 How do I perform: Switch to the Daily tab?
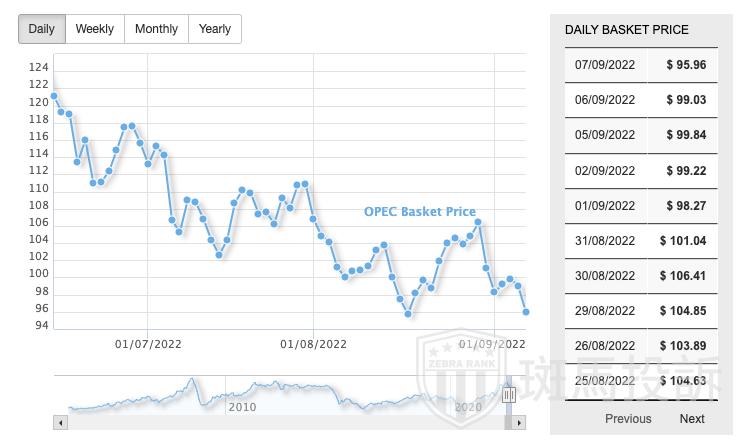[x=42, y=29]
